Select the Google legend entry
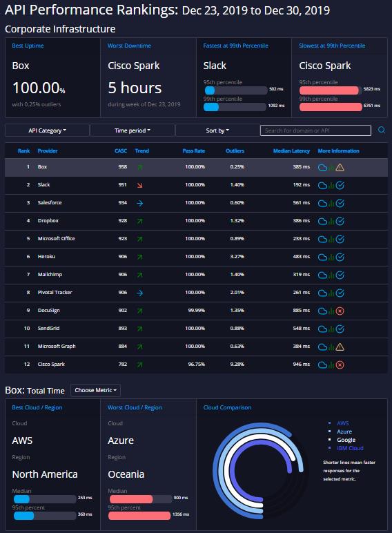The height and width of the screenshot is (533, 392). pos(346,440)
